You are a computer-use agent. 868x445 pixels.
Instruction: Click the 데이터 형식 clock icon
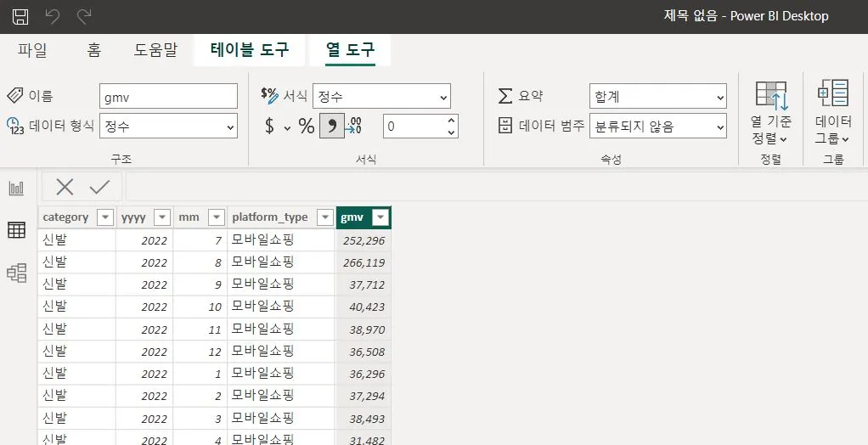[x=15, y=126]
